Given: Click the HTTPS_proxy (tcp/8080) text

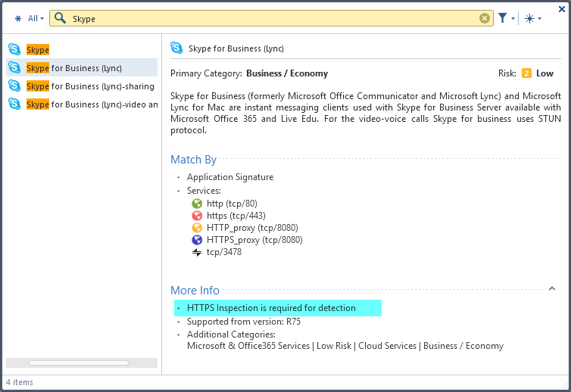Looking at the screenshot, I should point(254,240).
